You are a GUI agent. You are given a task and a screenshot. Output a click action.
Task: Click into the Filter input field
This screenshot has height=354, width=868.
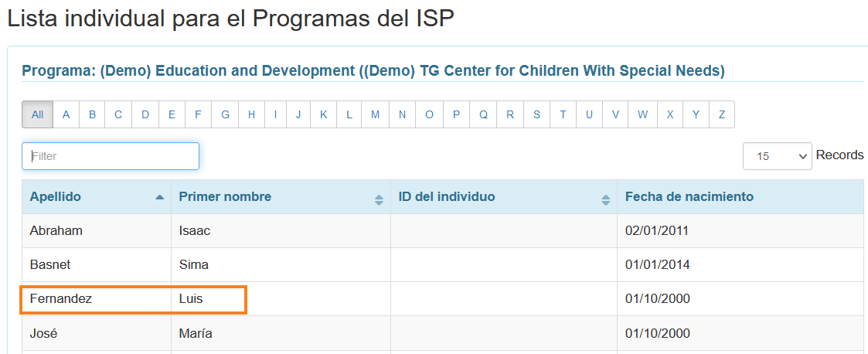(111, 156)
